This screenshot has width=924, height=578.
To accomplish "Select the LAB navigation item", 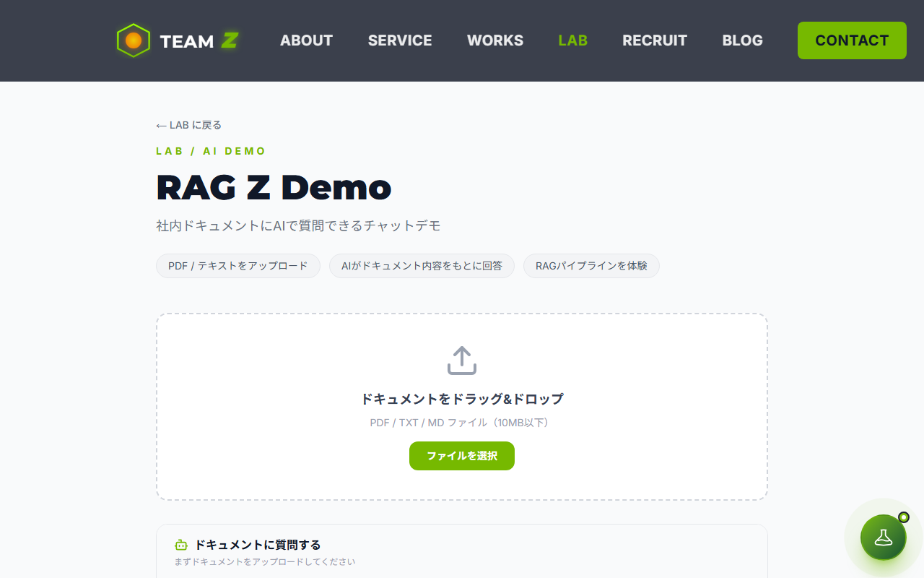I will coord(573,40).
